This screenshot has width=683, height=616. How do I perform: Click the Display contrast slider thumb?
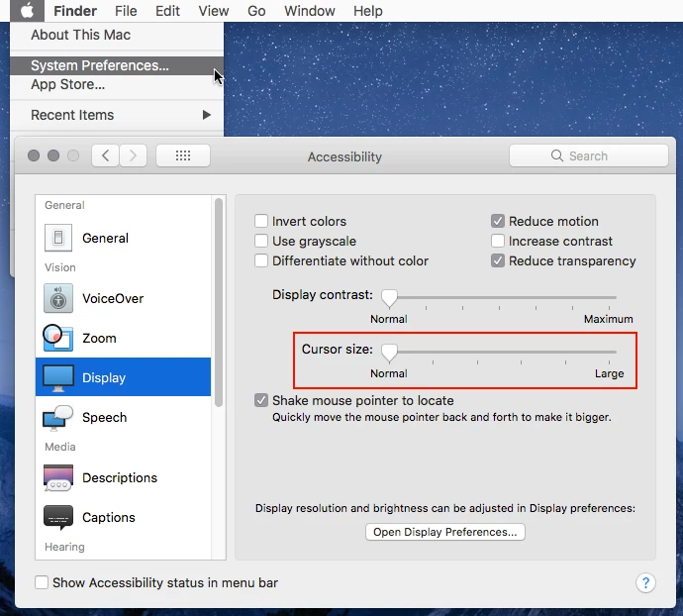[389, 298]
